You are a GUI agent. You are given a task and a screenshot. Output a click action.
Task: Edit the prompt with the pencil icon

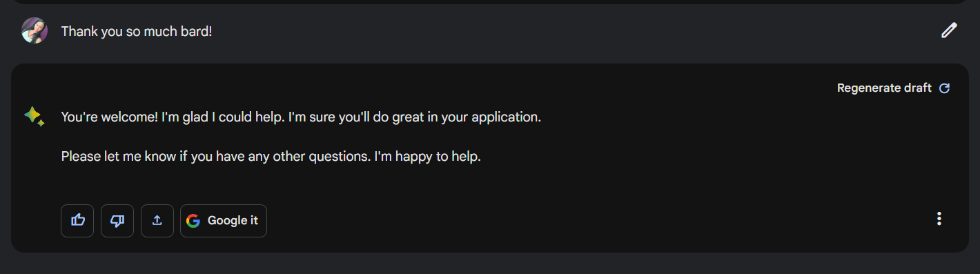click(950, 30)
